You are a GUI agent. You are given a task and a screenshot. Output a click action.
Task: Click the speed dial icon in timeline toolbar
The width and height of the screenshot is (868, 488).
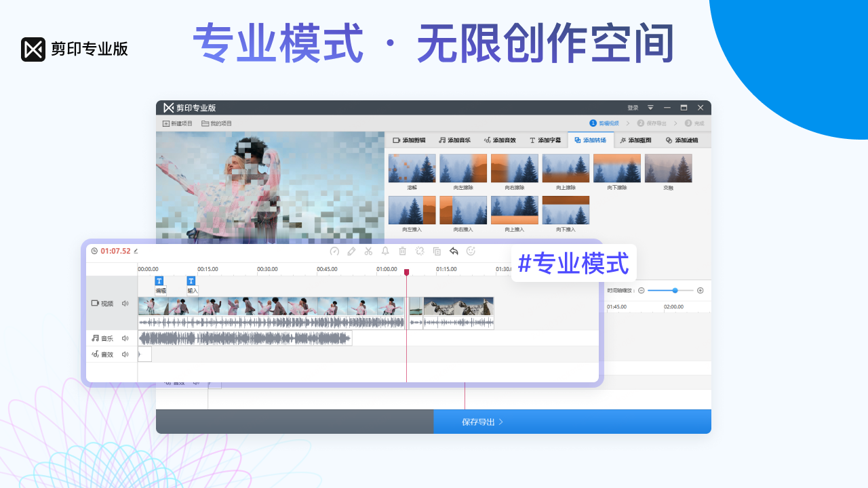334,251
